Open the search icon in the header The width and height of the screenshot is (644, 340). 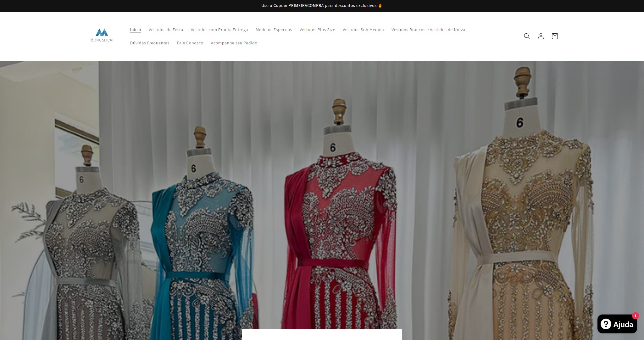(527, 36)
